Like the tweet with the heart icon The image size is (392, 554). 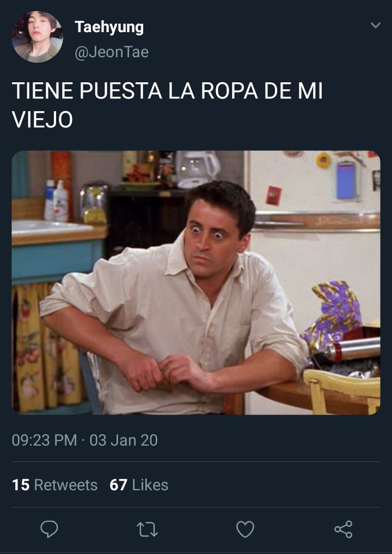(x=245, y=529)
